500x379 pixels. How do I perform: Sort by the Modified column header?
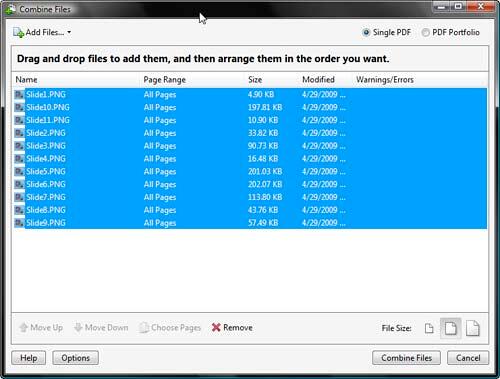click(x=318, y=80)
